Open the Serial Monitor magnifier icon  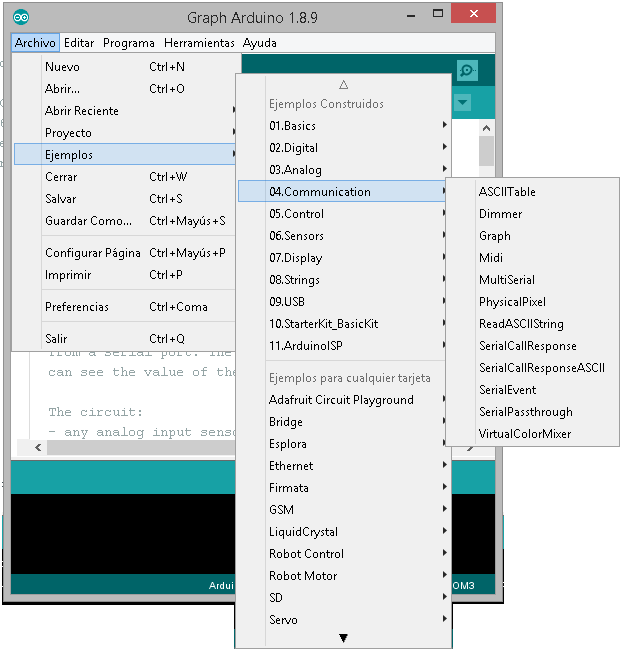tap(467, 70)
